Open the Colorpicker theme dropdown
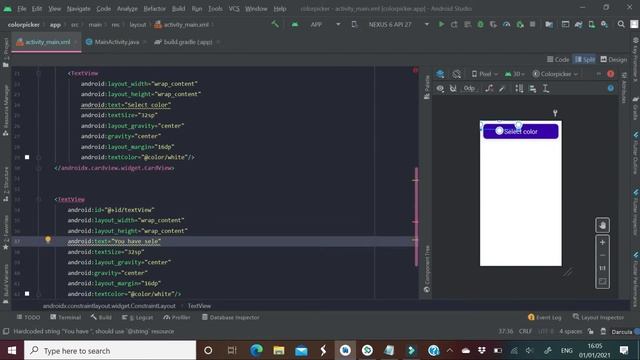The image size is (640, 360). tap(555, 74)
